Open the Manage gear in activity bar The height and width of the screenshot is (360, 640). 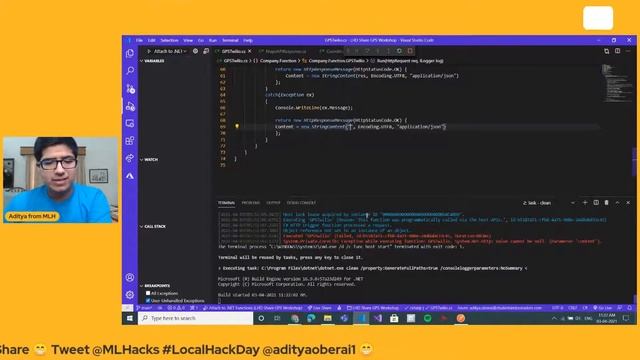[x=130, y=295]
